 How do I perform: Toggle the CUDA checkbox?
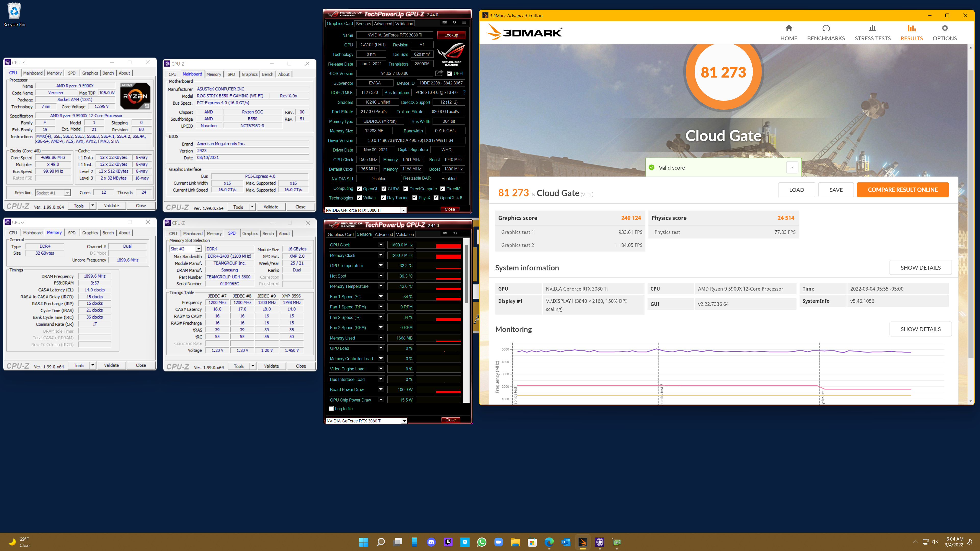coord(384,189)
